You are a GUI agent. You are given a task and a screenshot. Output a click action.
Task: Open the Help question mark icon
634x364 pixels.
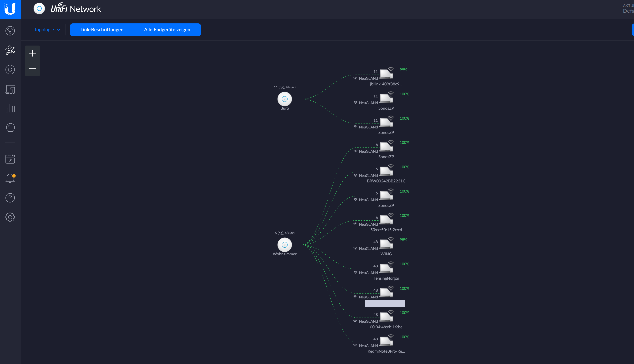(10, 198)
